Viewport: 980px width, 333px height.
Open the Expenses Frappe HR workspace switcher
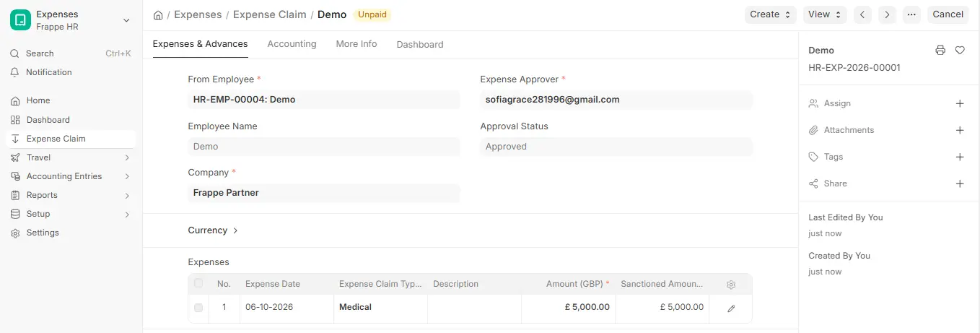click(x=71, y=20)
